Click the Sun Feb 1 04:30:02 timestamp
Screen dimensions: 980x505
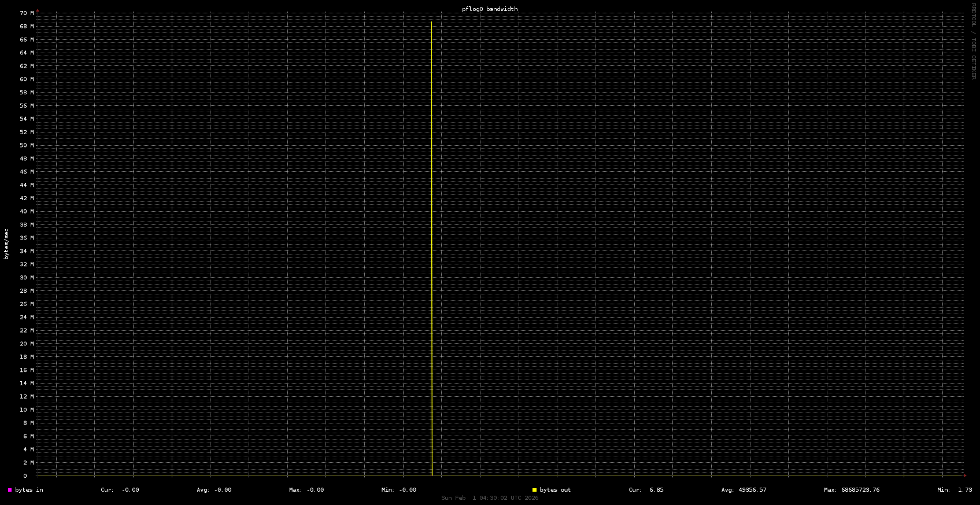[x=490, y=498]
